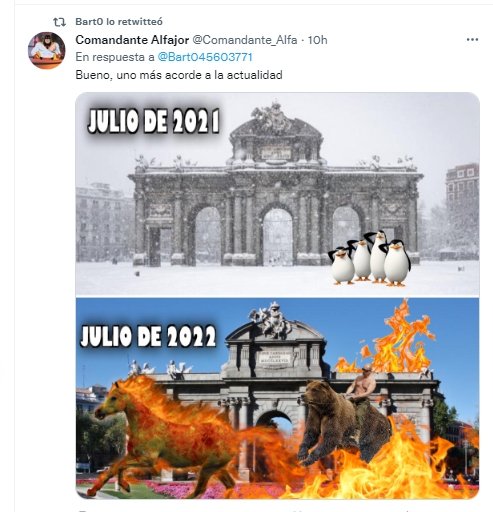The image size is (493, 512).
Task: Click the 'JULIO DE 2021' caption text
Action: tap(154, 120)
